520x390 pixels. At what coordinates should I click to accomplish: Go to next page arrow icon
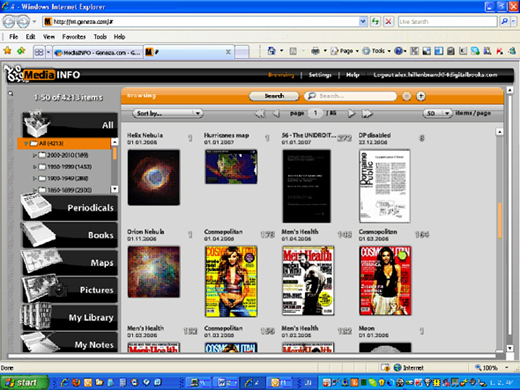(351, 114)
